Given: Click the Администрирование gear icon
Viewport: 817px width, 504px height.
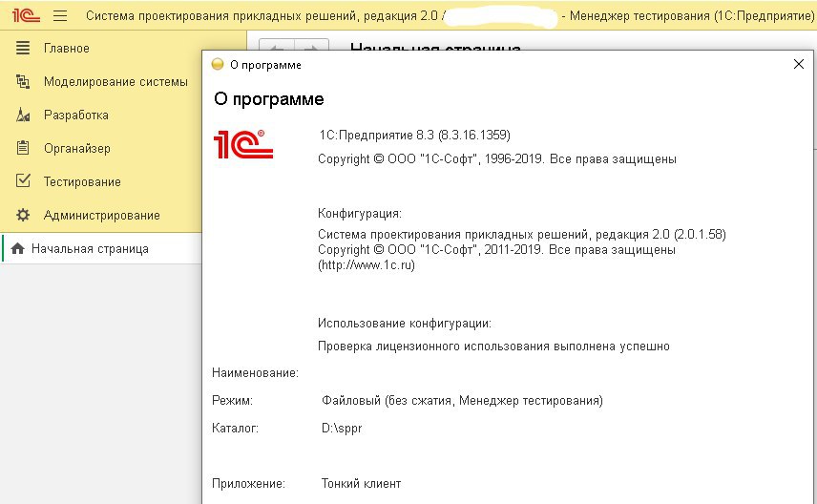Looking at the screenshot, I should pos(22,215).
